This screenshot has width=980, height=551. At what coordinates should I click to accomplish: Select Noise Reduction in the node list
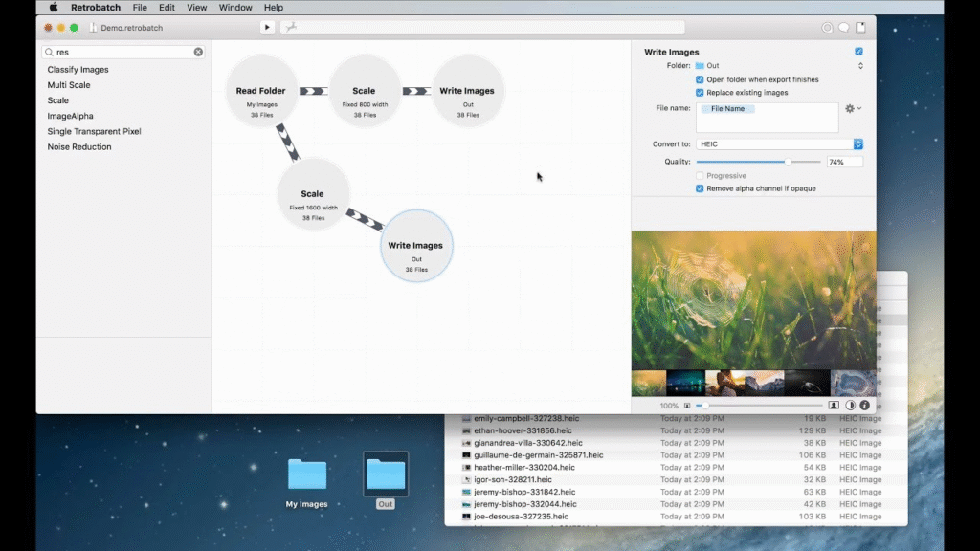pos(79,146)
